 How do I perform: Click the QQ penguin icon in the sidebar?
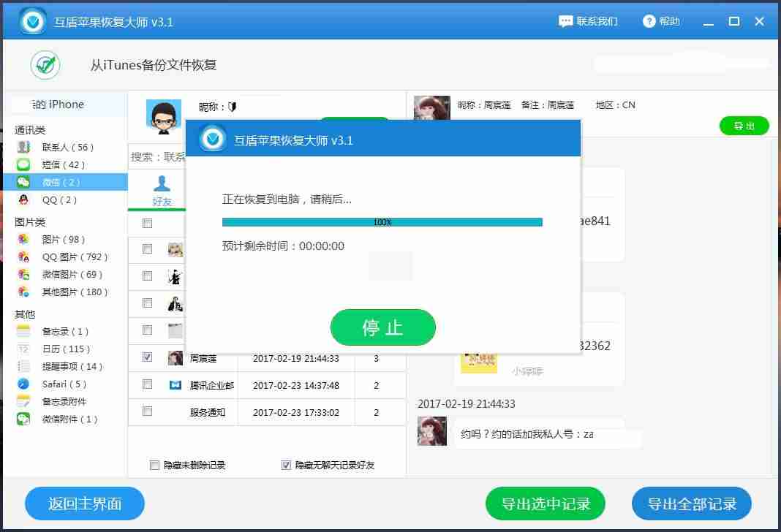pyautogui.click(x=23, y=199)
